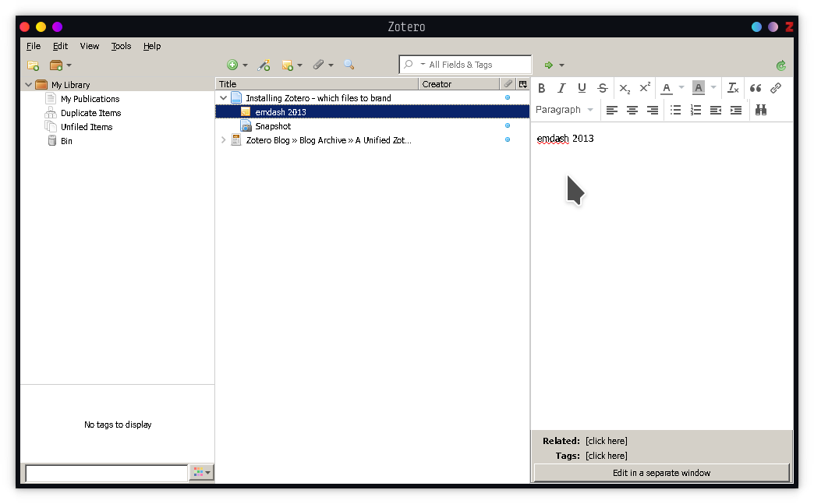
Task: Open the text color picker arrow
Action: (681, 88)
